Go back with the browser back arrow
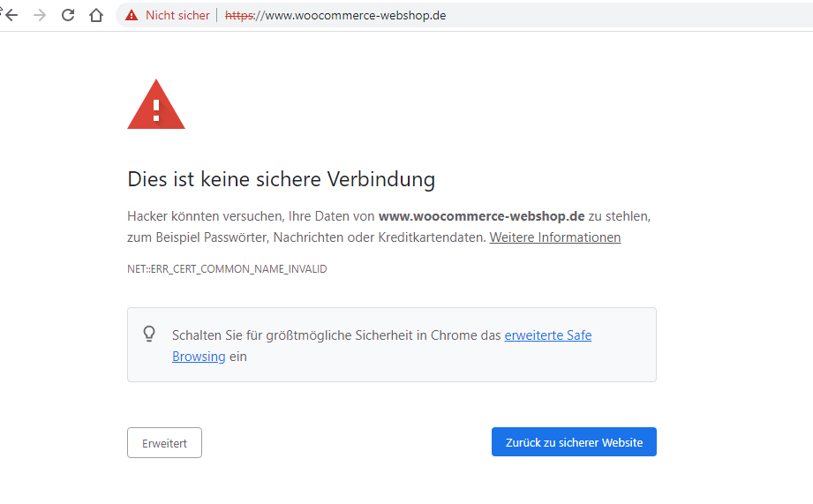The image size is (813, 504). click(x=11, y=15)
